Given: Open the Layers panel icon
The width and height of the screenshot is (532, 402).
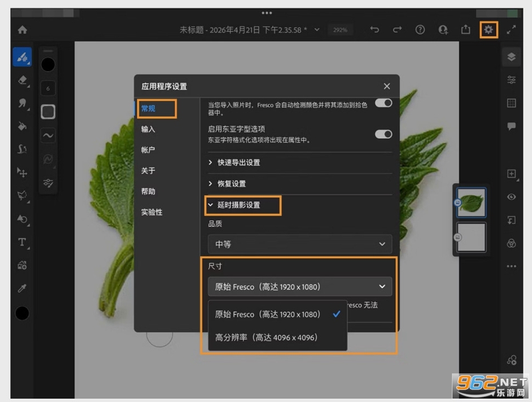Looking at the screenshot, I should (x=511, y=57).
